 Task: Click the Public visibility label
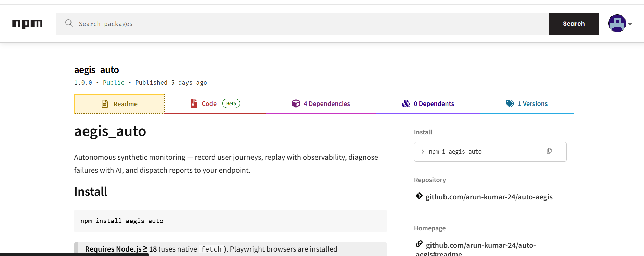(x=114, y=83)
